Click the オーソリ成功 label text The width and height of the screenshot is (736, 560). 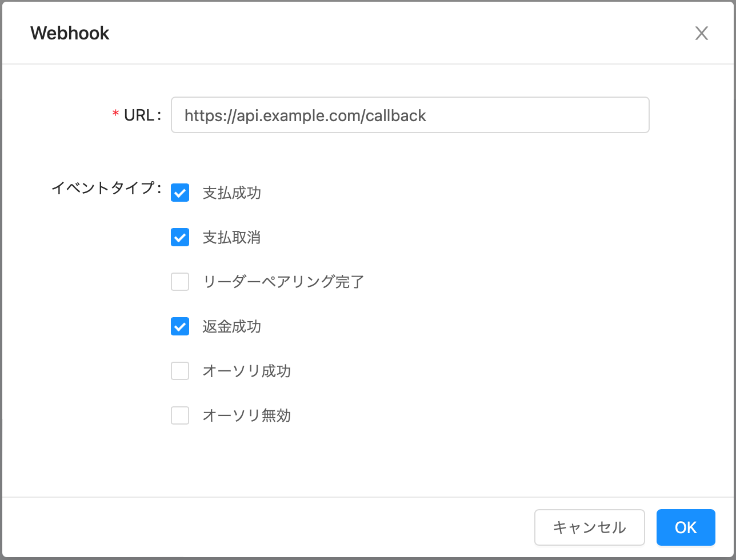246,371
